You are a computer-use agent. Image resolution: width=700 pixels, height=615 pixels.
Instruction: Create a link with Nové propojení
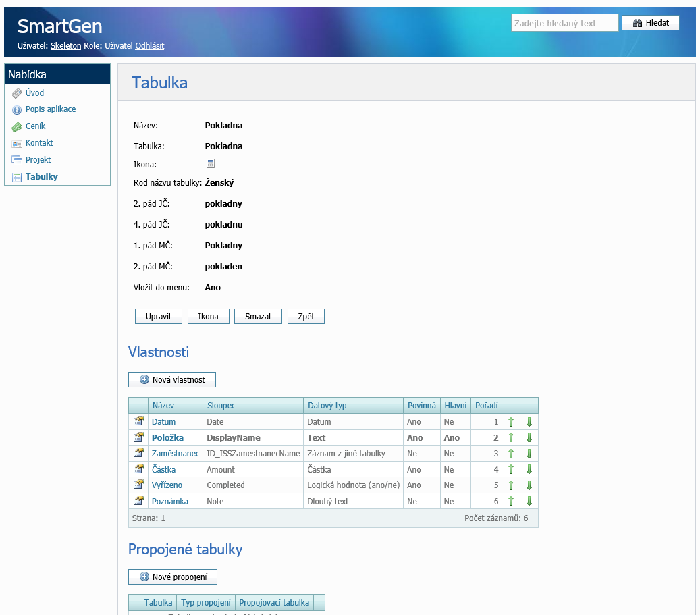pos(173,577)
